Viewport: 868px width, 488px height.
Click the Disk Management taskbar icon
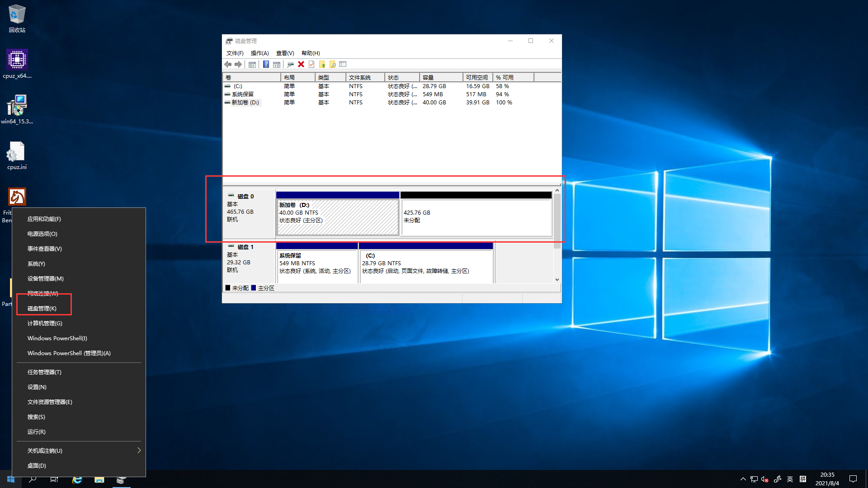pyautogui.click(x=121, y=479)
